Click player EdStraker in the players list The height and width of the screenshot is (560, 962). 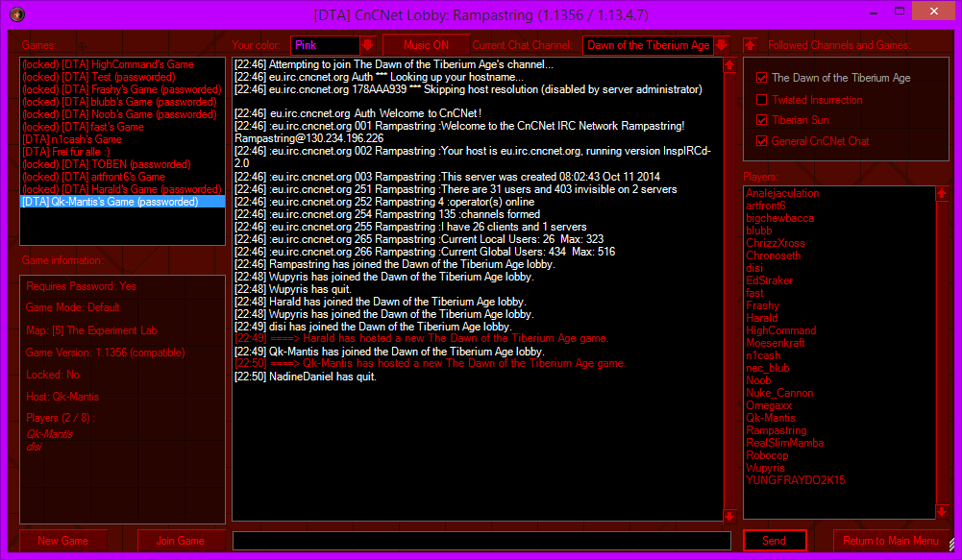770,280
